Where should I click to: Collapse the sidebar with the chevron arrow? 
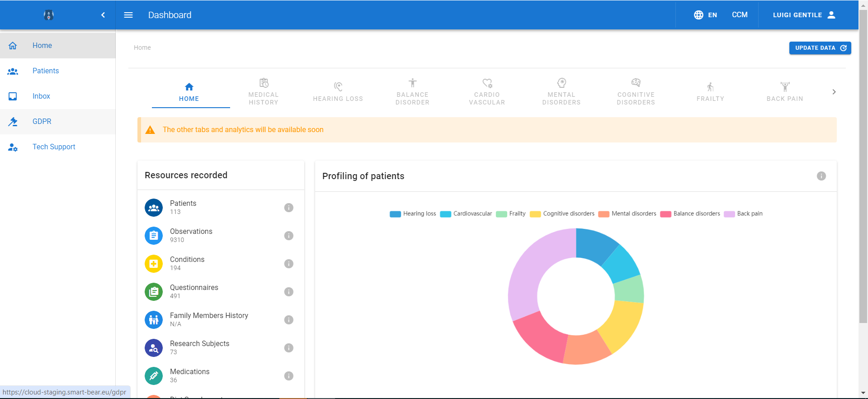[103, 15]
